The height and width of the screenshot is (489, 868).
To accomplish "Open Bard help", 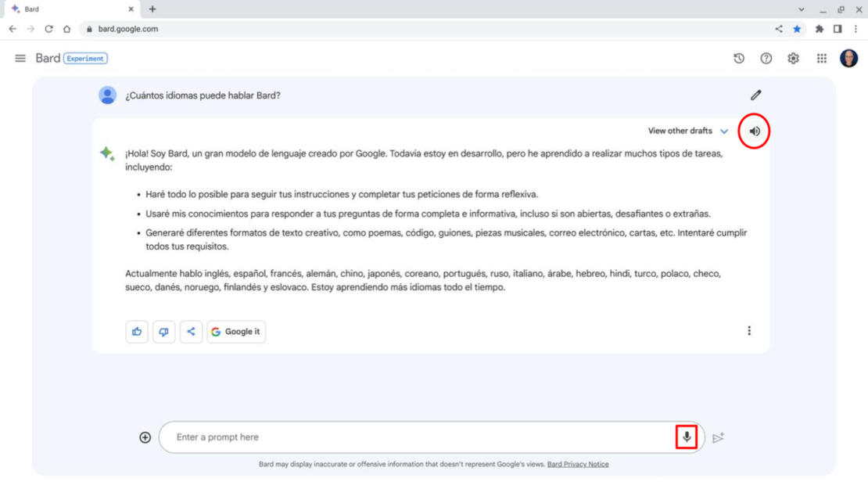I will coord(766,58).
